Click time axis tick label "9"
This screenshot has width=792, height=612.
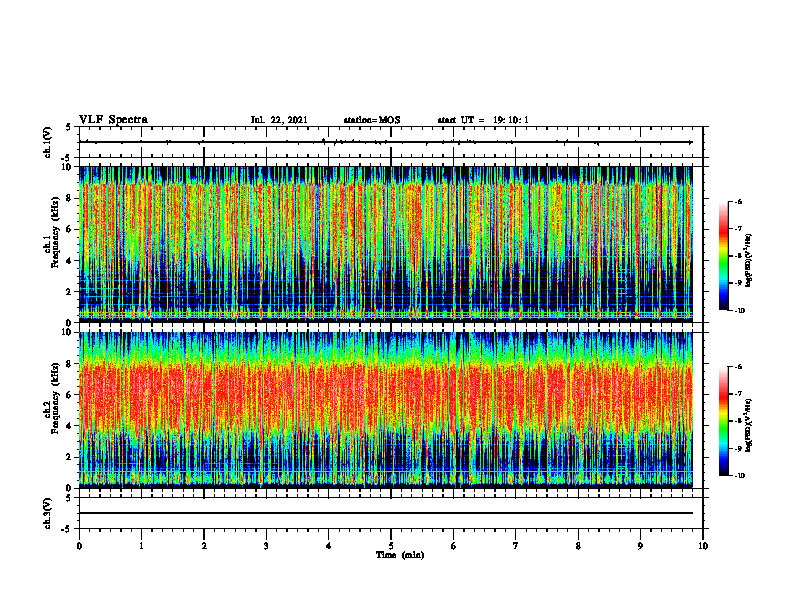point(640,546)
